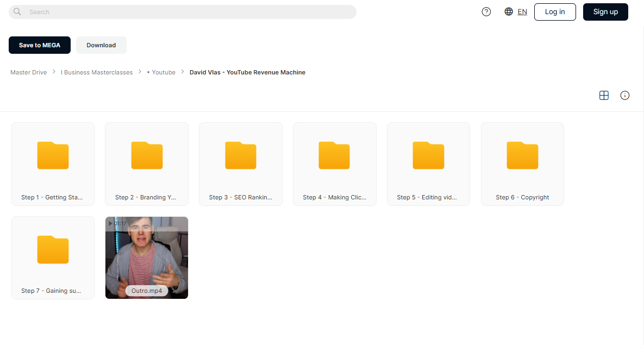This screenshot has height=345, width=644.
Task: Open the Step 7 - Gaining subscribers folder
Action: tap(53, 258)
